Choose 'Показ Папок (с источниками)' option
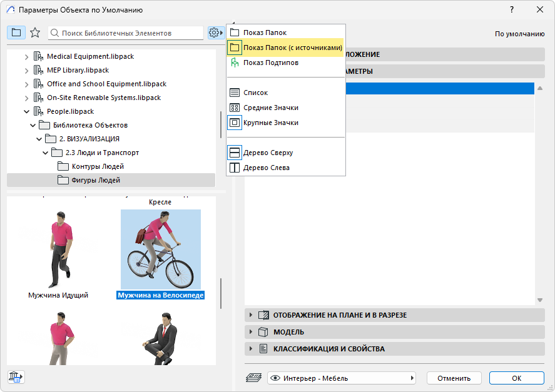Image resolution: width=555 pixels, height=392 pixels. [285, 48]
